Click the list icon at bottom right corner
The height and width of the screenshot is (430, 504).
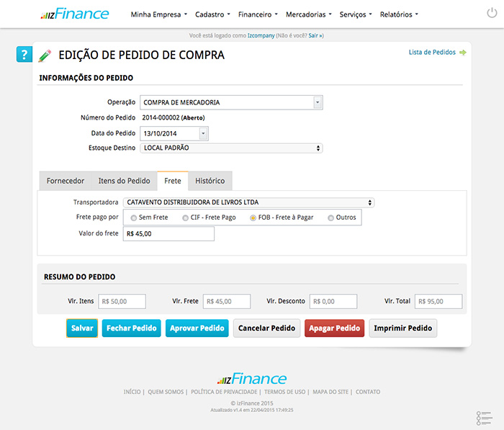coord(483,418)
